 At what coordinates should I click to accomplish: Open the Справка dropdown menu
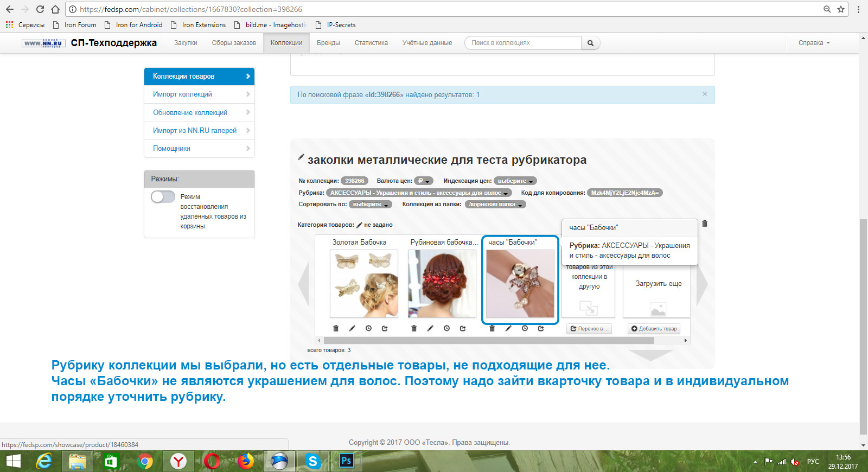tap(814, 43)
